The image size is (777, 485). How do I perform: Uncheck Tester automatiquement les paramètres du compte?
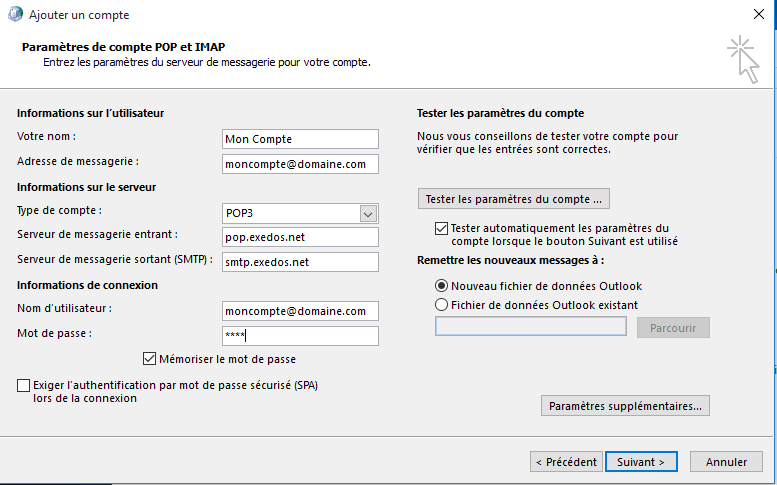(x=442, y=228)
